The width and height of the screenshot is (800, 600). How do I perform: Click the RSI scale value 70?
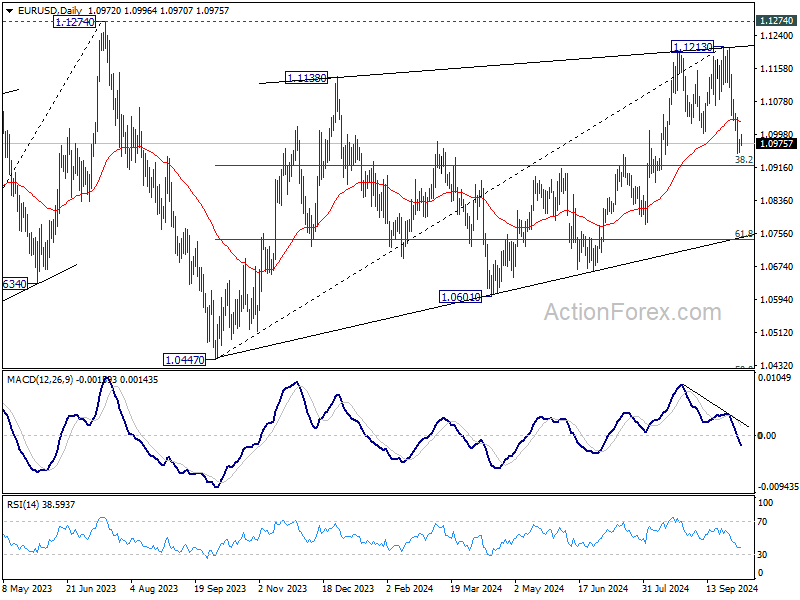click(x=762, y=522)
